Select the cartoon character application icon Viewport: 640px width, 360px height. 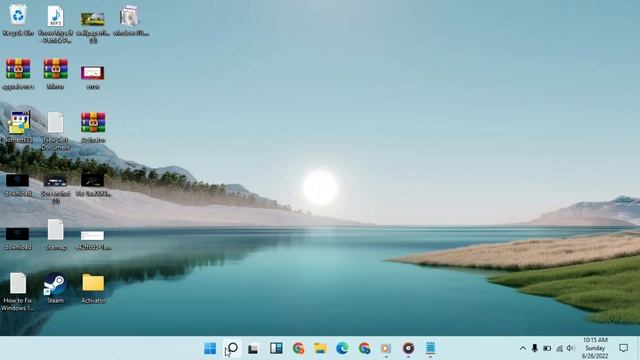click(x=19, y=122)
